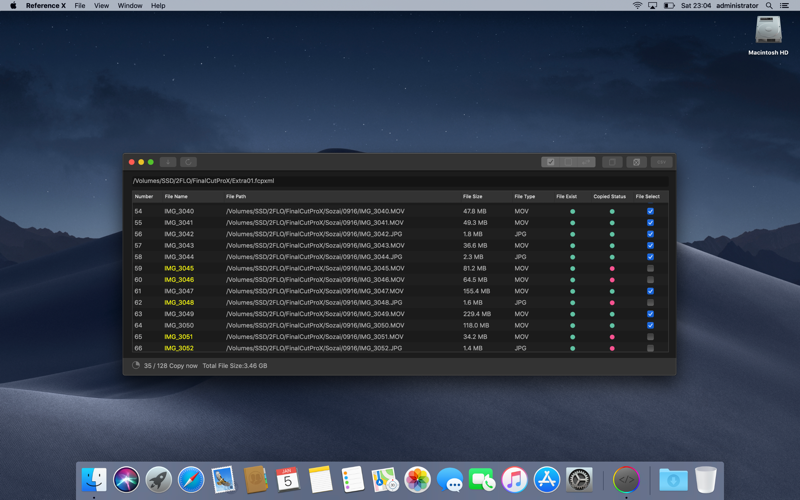The width and height of the screenshot is (800, 500).
Task: Sort list by File Size column header
Action: click(x=472, y=197)
